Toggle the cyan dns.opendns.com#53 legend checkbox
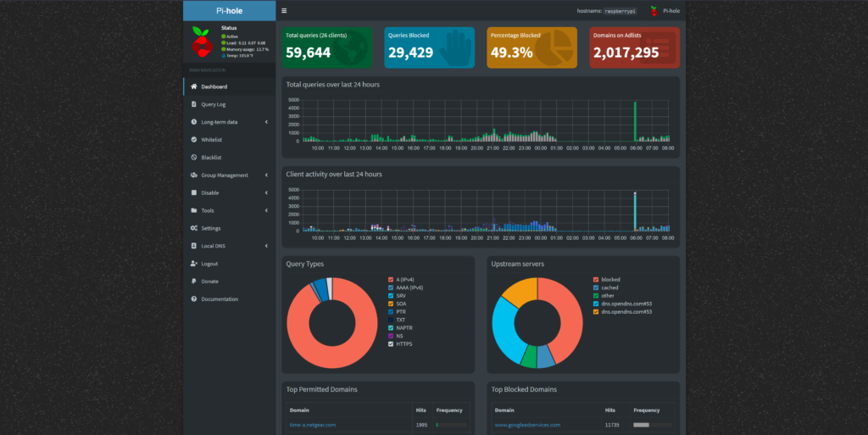868x435 pixels. [x=596, y=304]
